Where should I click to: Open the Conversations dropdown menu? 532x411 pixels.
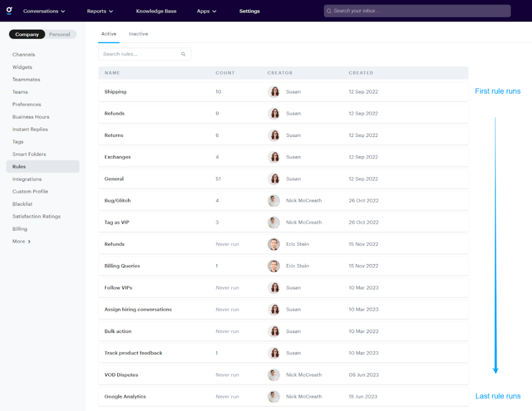pyautogui.click(x=44, y=10)
